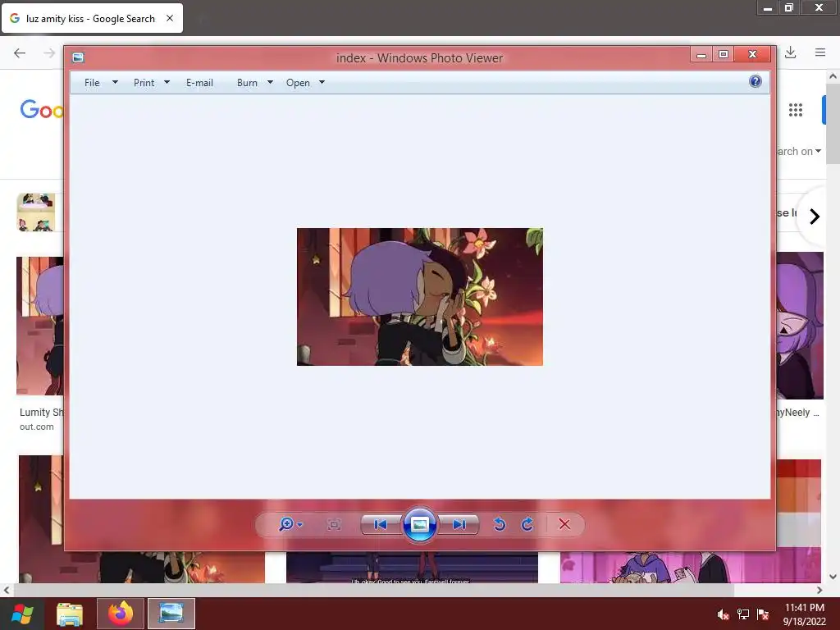
Task: Open the Burn menu
Action: 247,83
